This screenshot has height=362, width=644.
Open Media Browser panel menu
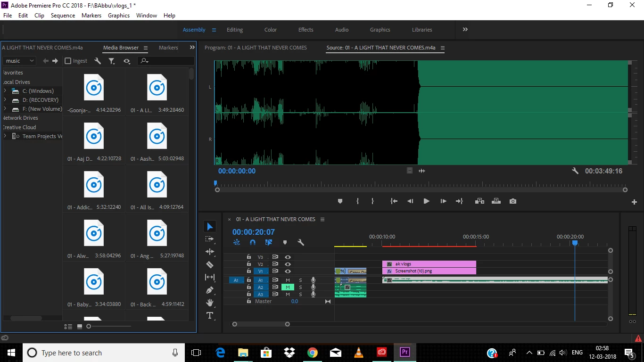tap(146, 48)
